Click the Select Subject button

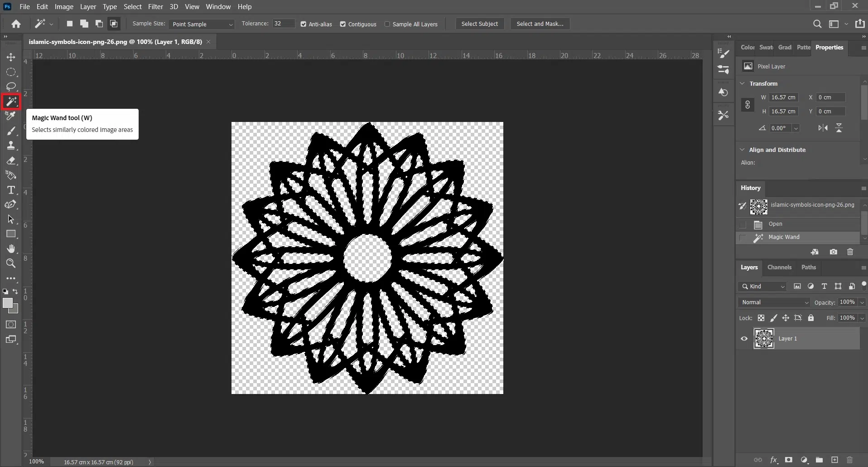point(479,24)
